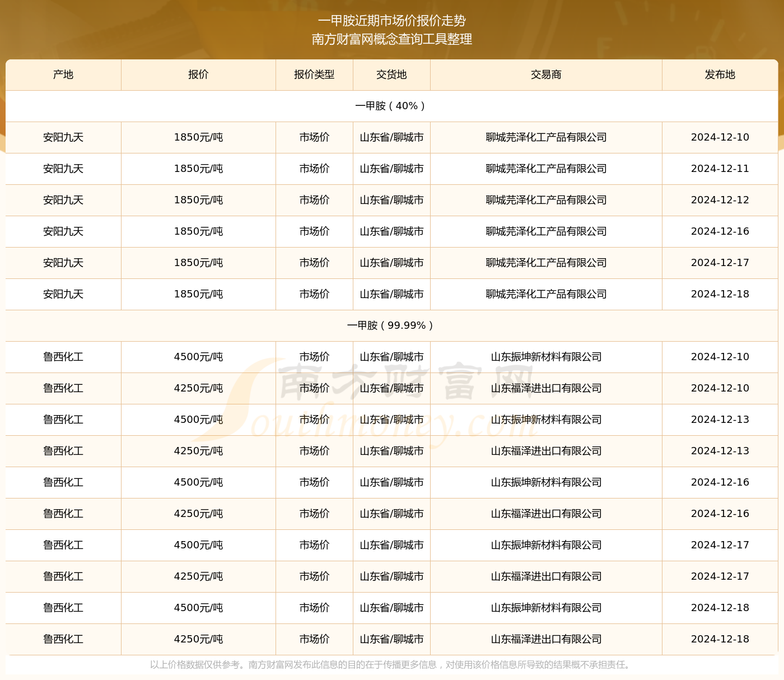Click 市场价 in the 4250元/吨 2024-12-18 row

[314, 639]
